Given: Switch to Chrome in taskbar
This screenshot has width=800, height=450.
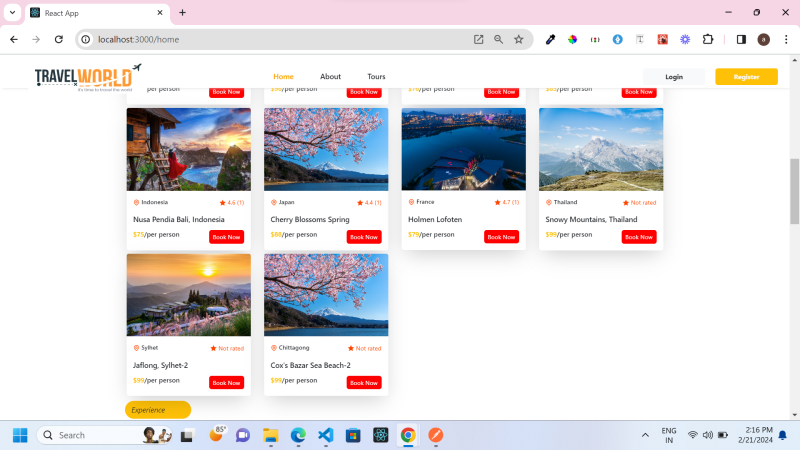Looking at the screenshot, I should 408,435.
